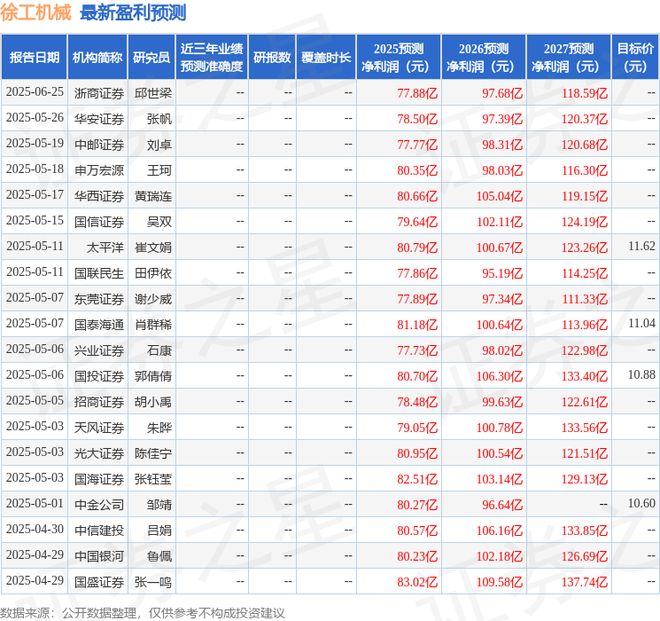The image size is (660, 621).
Task: Select 国泰海通 institution cell
Action: 99,325
